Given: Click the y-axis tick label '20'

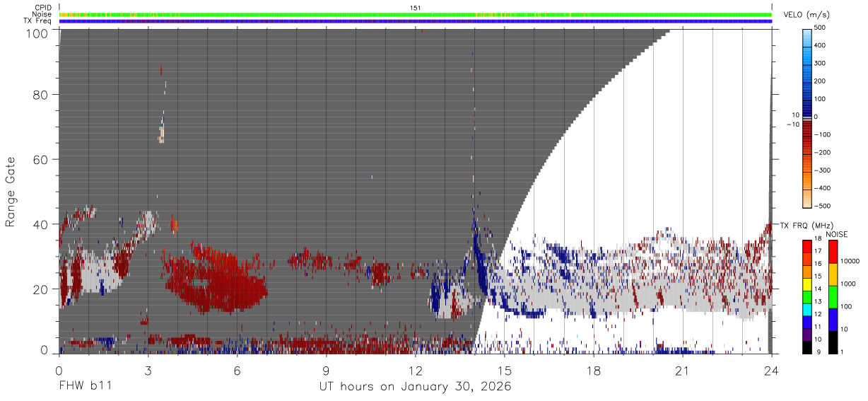Looking at the screenshot, I should pyautogui.click(x=42, y=289).
